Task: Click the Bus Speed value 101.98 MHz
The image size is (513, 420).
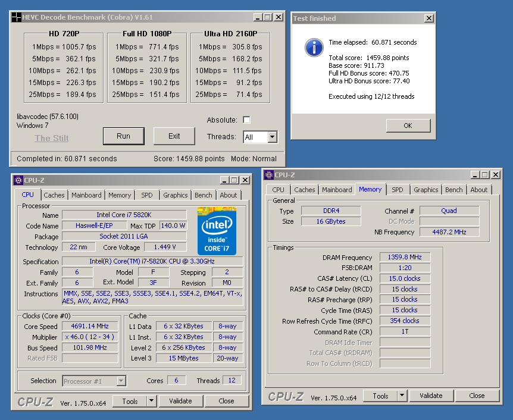Action: pos(90,347)
